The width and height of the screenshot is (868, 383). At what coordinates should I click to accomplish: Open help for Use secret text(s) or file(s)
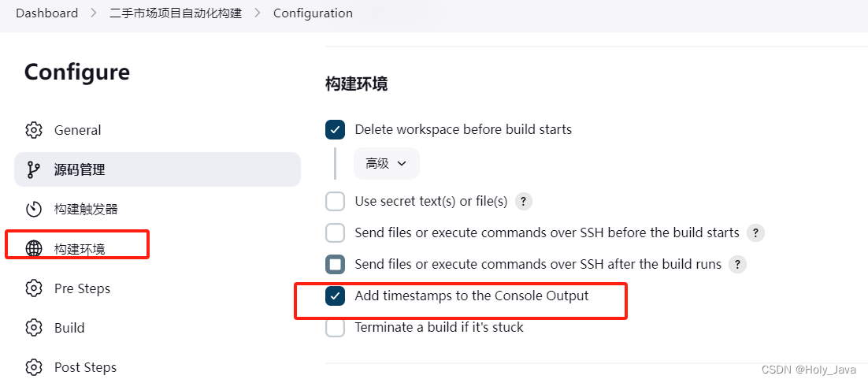click(x=524, y=202)
